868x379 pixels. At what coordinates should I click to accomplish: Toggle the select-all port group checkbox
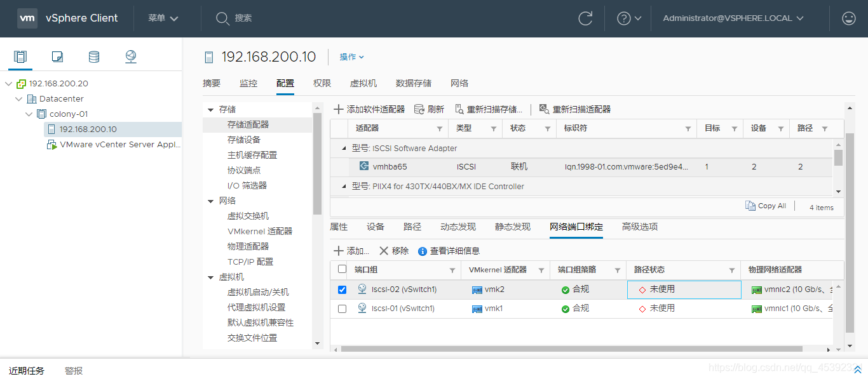point(342,269)
